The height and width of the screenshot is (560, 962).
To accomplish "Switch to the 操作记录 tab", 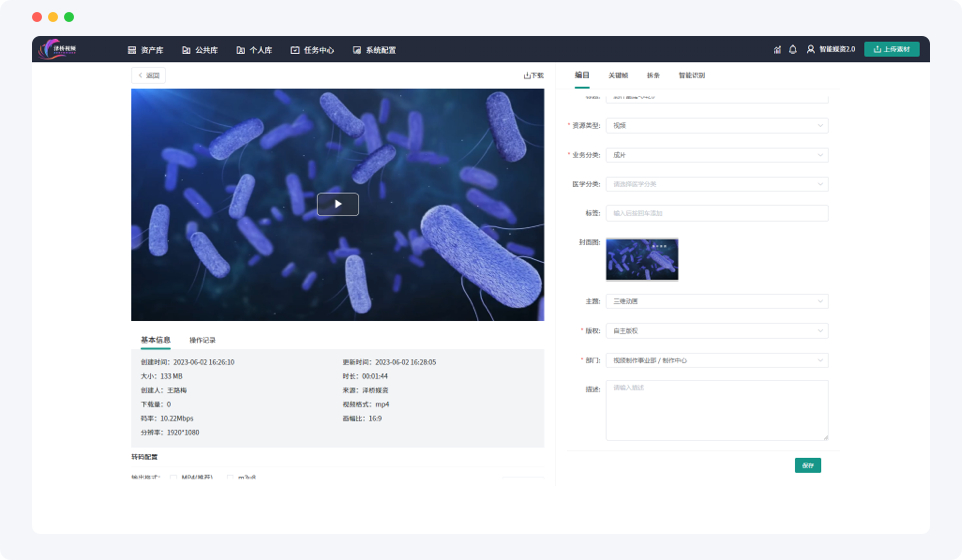I will click(202, 340).
